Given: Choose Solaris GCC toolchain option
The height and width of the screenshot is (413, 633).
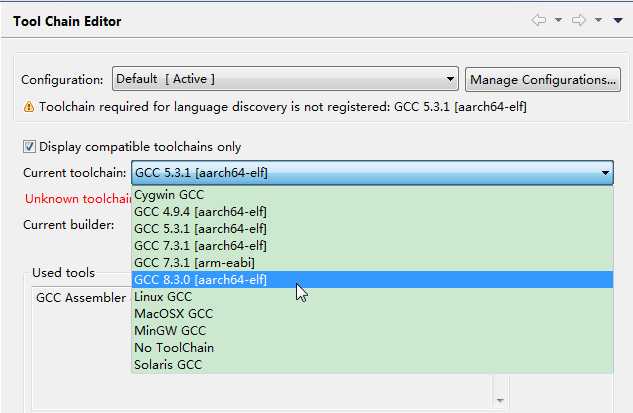Looking at the screenshot, I should [x=372, y=364].
